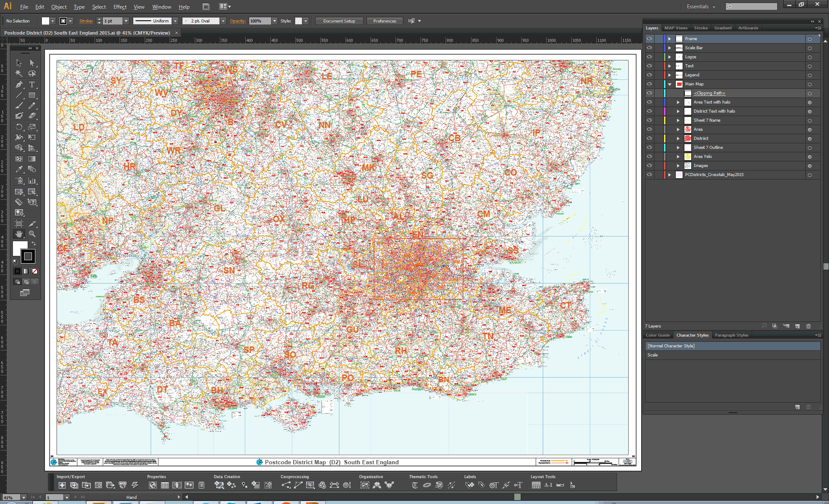This screenshot has height=504, width=829.
Task: Select the Direct Selection tool
Action: pyautogui.click(x=32, y=63)
